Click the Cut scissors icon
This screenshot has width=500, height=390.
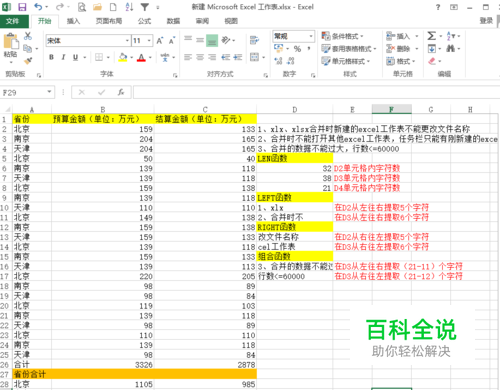pyautogui.click(x=28, y=36)
